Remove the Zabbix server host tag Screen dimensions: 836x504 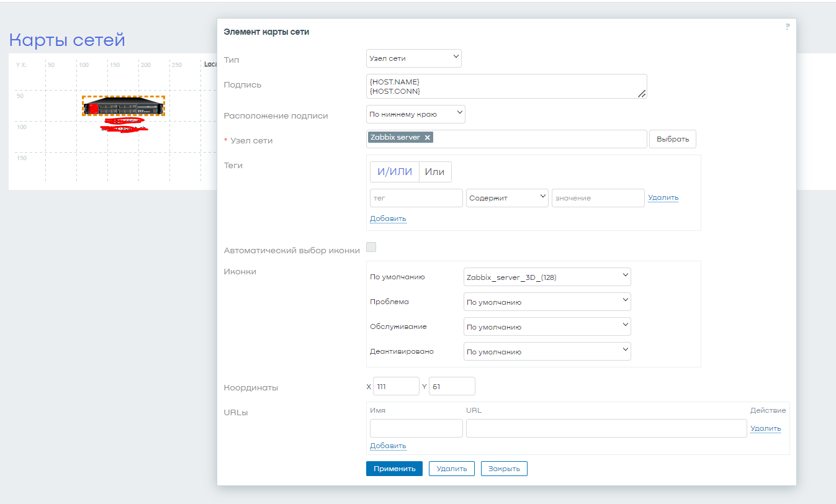coord(427,137)
